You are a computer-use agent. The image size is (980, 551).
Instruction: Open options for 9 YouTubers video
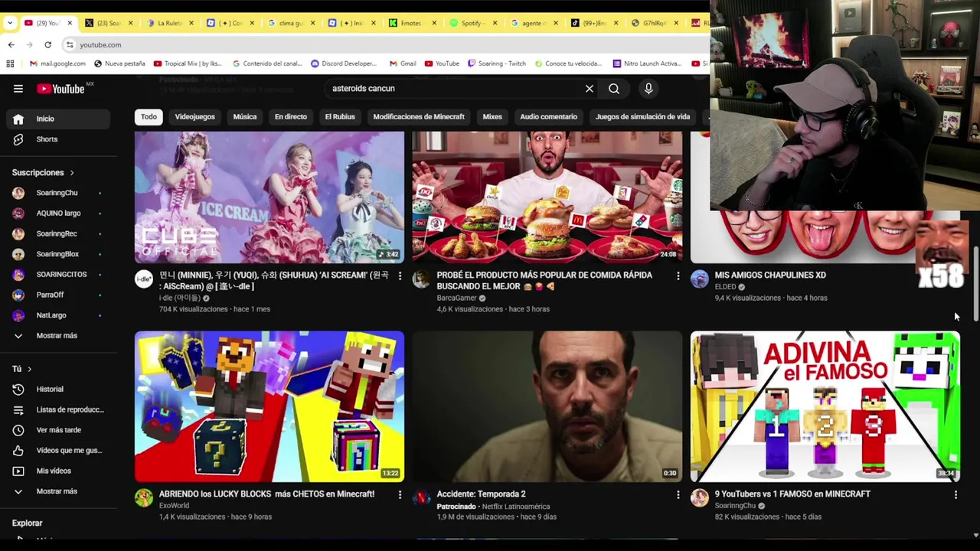point(955,495)
